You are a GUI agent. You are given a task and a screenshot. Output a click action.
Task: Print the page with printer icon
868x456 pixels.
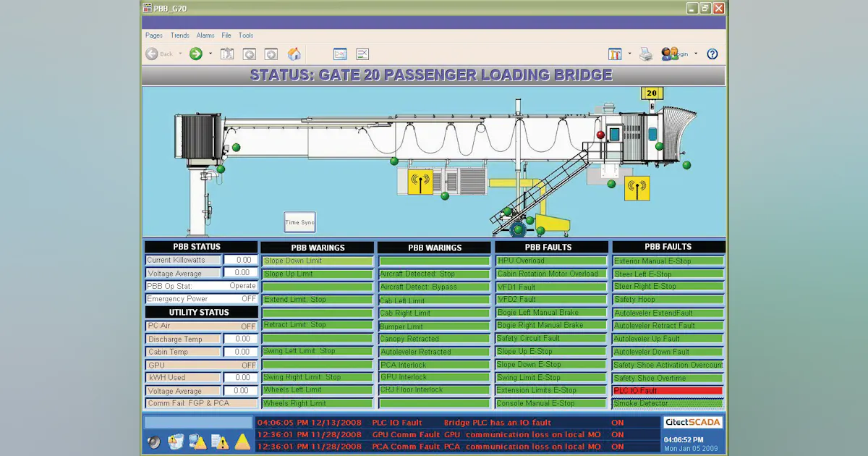click(x=646, y=54)
